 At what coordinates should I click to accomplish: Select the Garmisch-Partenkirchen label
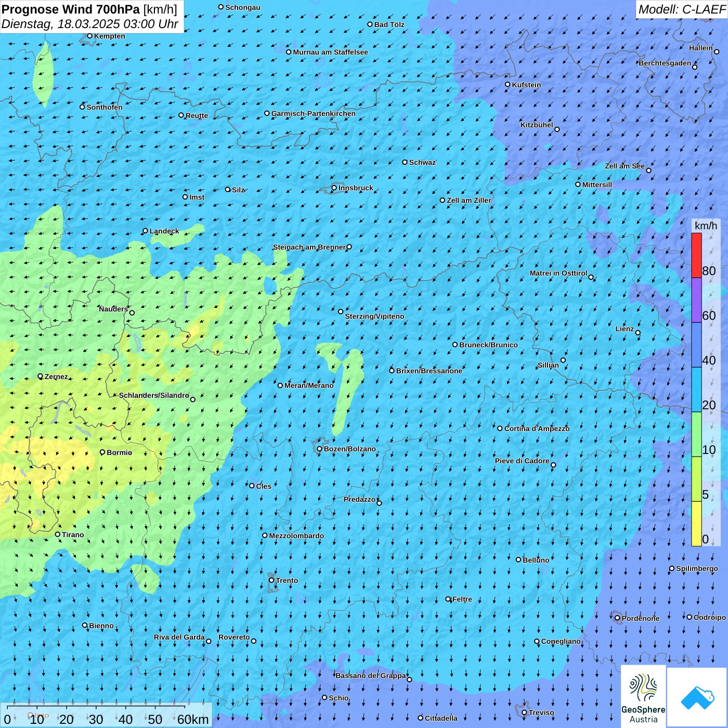314,113
